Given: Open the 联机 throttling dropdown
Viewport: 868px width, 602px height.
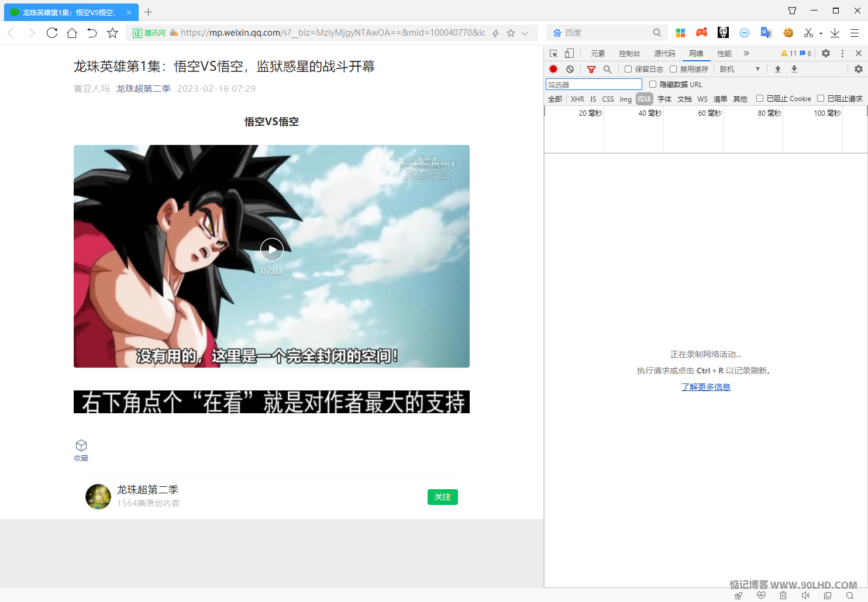Looking at the screenshot, I should coord(739,69).
